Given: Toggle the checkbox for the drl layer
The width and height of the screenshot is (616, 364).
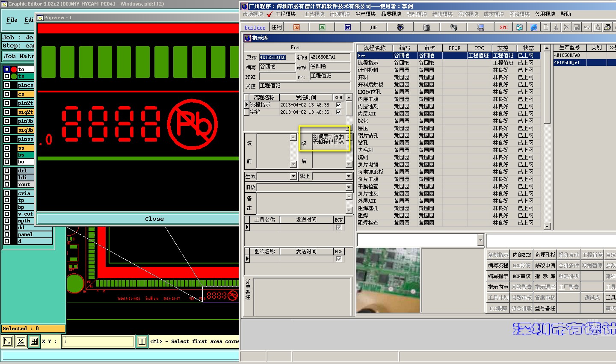Looking at the screenshot, I should (x=7, y=171).
